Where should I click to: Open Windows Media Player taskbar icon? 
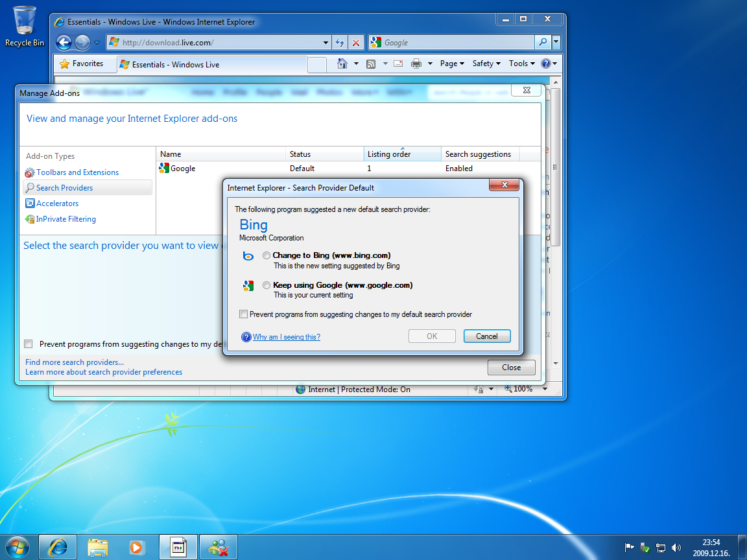(137, 547)
